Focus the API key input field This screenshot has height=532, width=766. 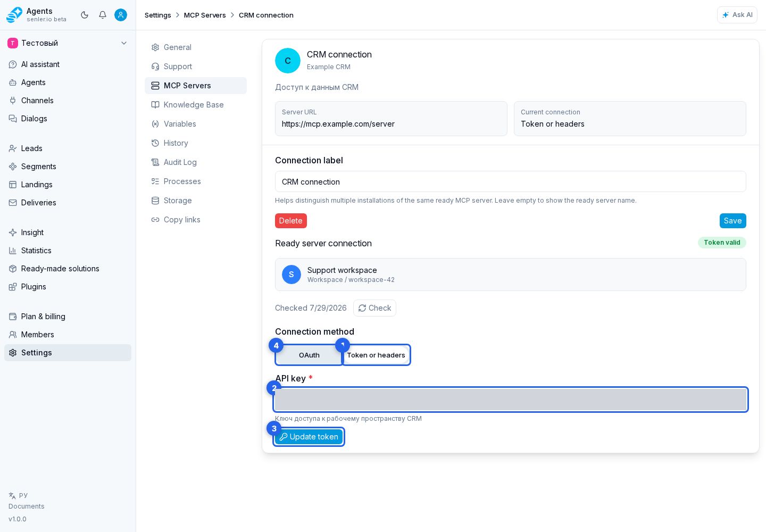pos(511,400)
